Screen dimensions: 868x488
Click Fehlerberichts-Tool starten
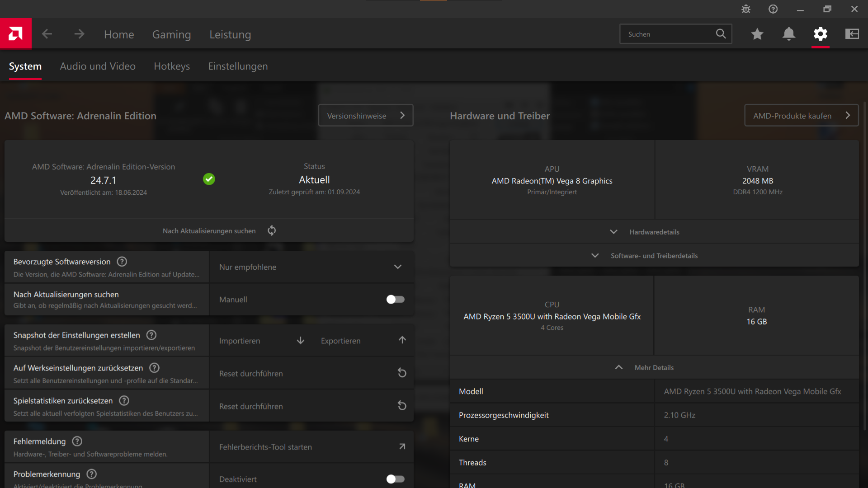coord(265,447)
